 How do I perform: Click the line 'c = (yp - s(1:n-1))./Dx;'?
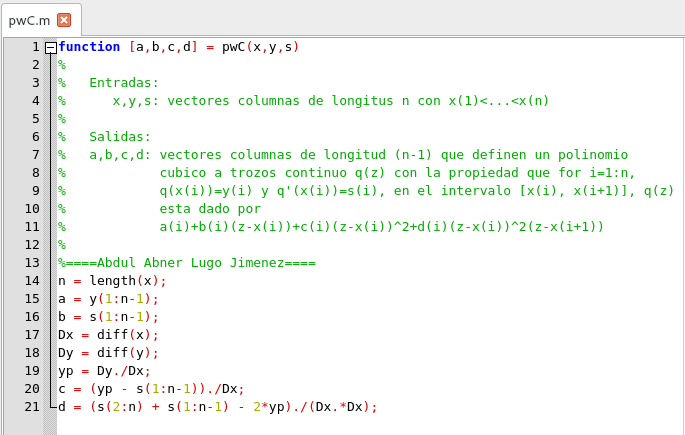[x=151, y=389]
